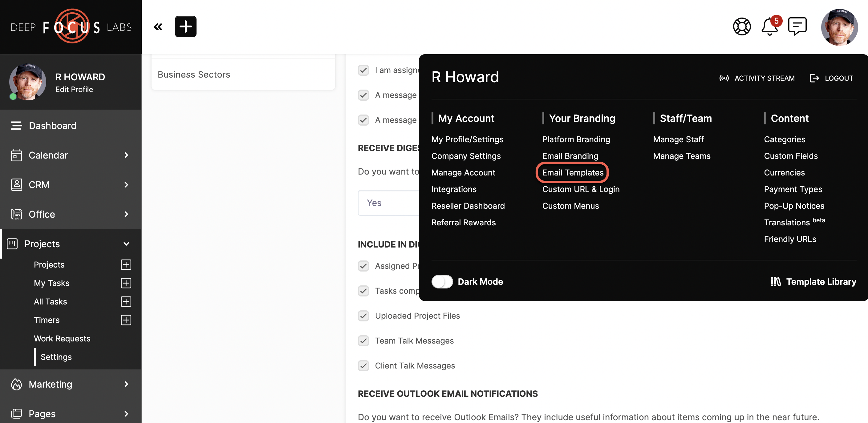
Task: Expand Office menu chevron
Action: [x=126, y=214]
